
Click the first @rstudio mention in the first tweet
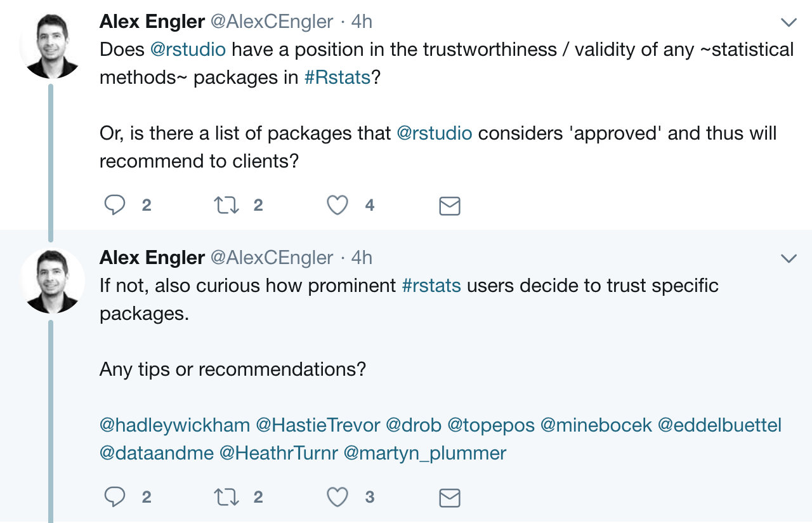click(x=188, y=49)
